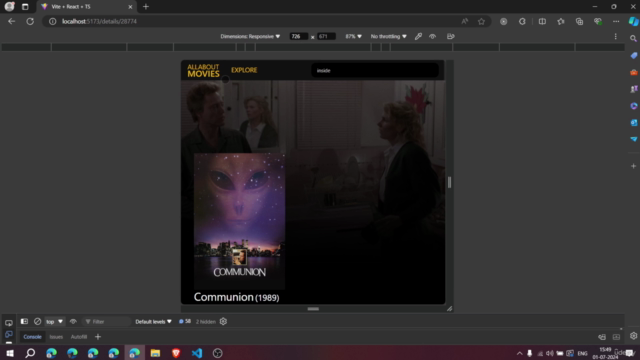Screen dimensions: 640x360
Task: Click the DevTools feedback icon
Action: tap(602, 337)
